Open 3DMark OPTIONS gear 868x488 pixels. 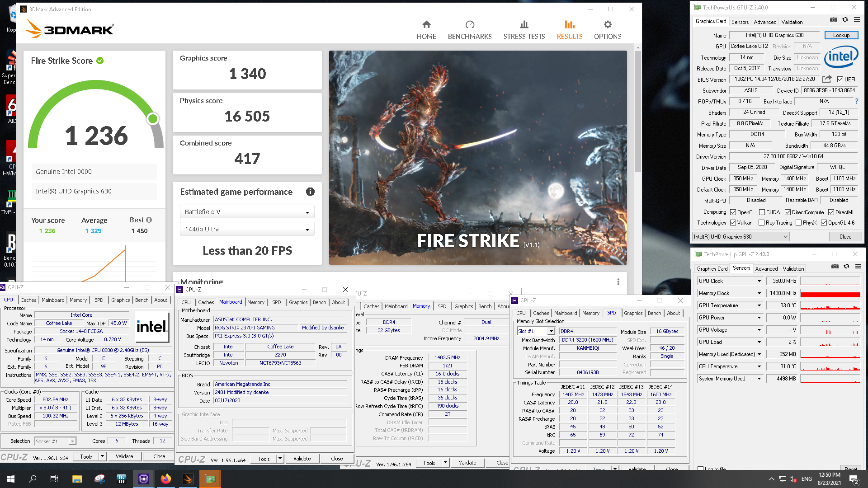pos(608,30)
